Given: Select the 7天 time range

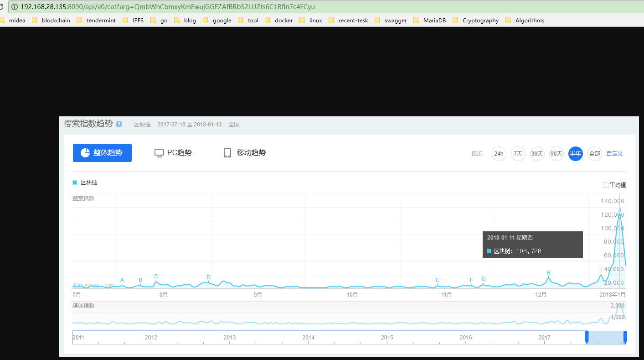Looking at the screenshot, I should [518, 154].
